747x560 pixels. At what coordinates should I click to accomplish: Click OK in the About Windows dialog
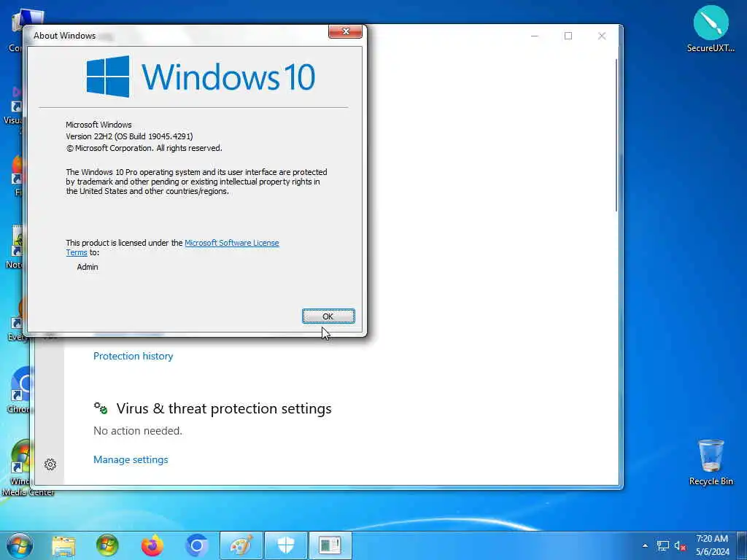(x=328, y=316)
